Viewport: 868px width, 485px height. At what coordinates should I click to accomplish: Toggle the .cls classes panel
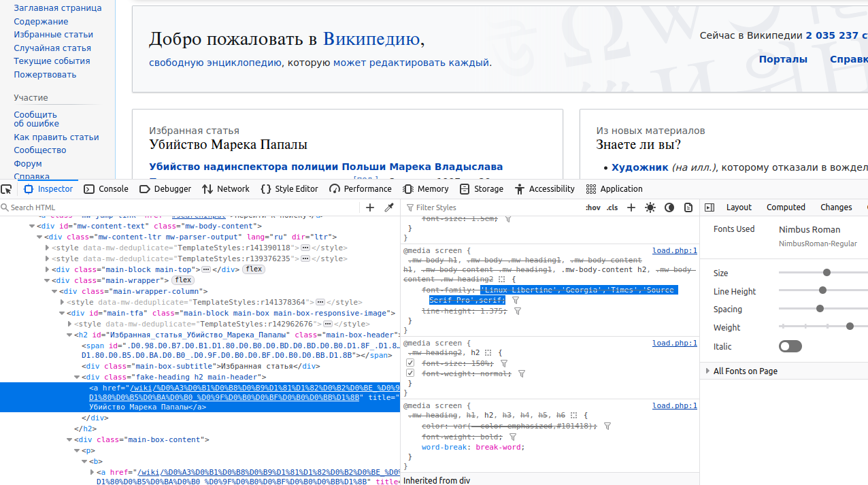pyautogui.click(x=612, y=207)
